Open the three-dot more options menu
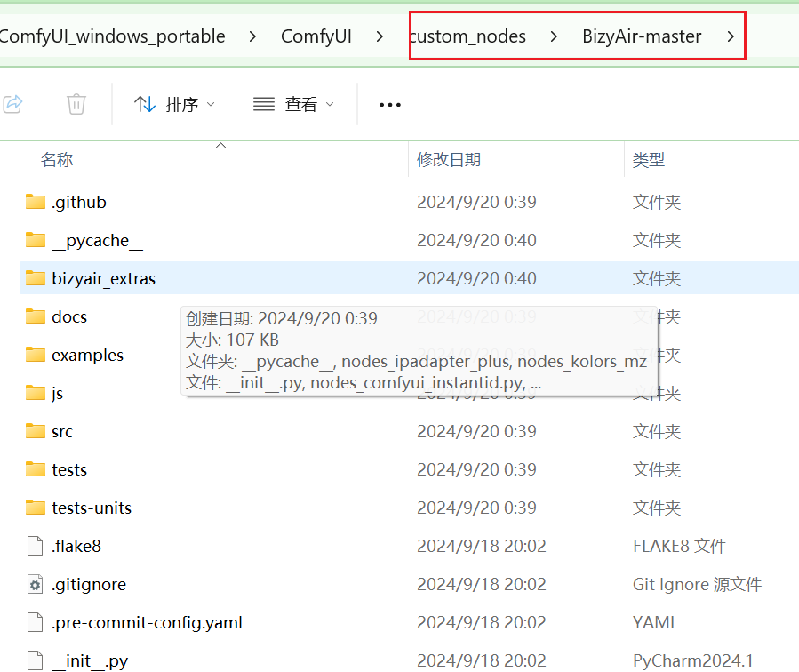The height and width of the screenshot is (672, 799). coord(390,105)
